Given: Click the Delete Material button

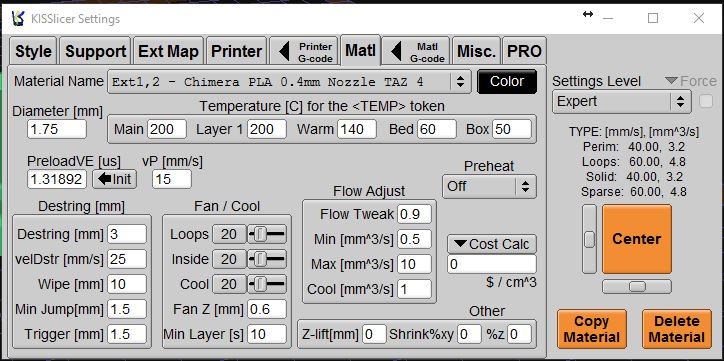Looking at the screenshot, I should pyautogui.click(x=677, y=329).
